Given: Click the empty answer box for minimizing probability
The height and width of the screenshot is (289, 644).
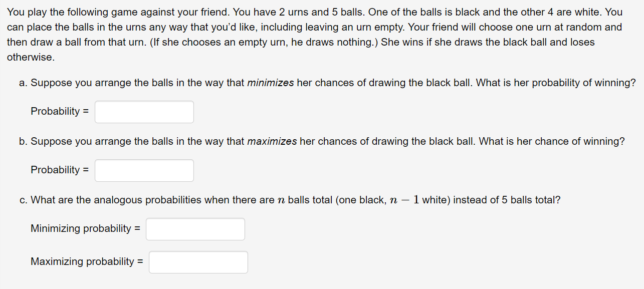Looking at the screenshot, I should click(x=195, y=229).
